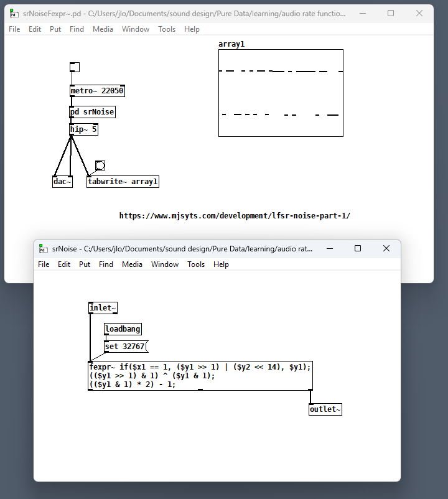
Task: Select the inlet~ object in srNoise
Action: 103,308
